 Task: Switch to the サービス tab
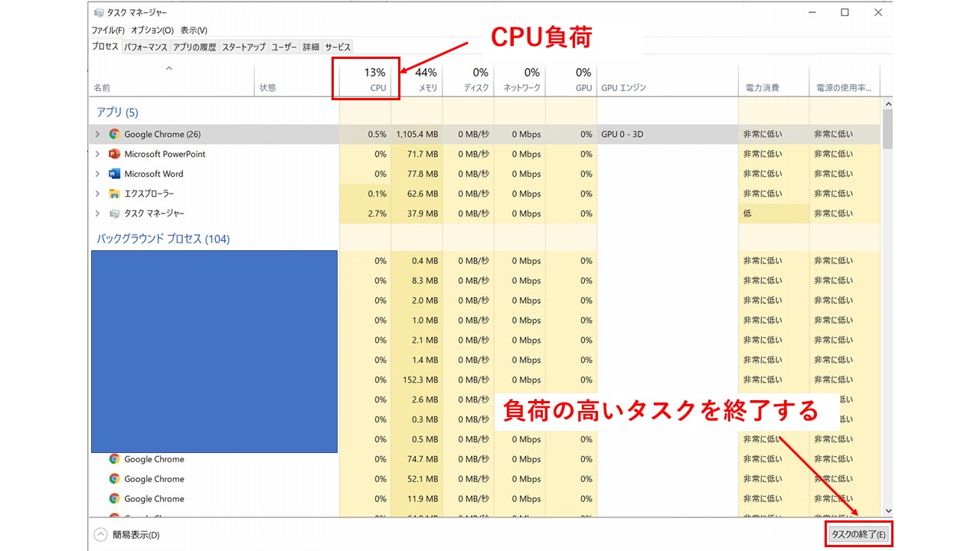(x=338, y=47)
